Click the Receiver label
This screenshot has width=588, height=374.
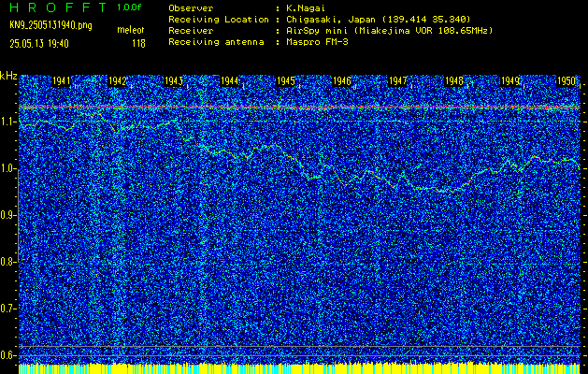click(191, 31)
